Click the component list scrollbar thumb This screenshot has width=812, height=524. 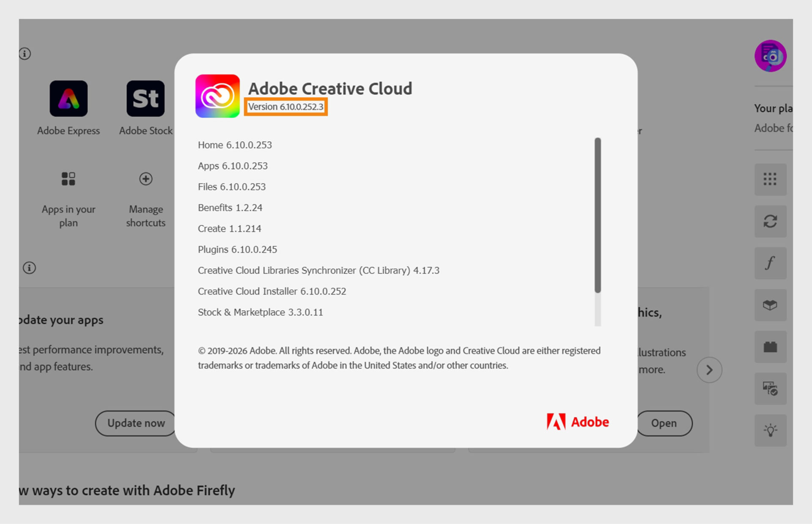pyautogui.click(x=598, y=215)
